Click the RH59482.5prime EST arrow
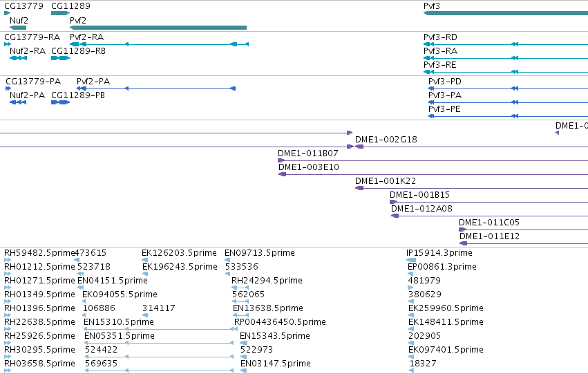The height and width of the screenshot is (374, 588). [x=8, y=260]
